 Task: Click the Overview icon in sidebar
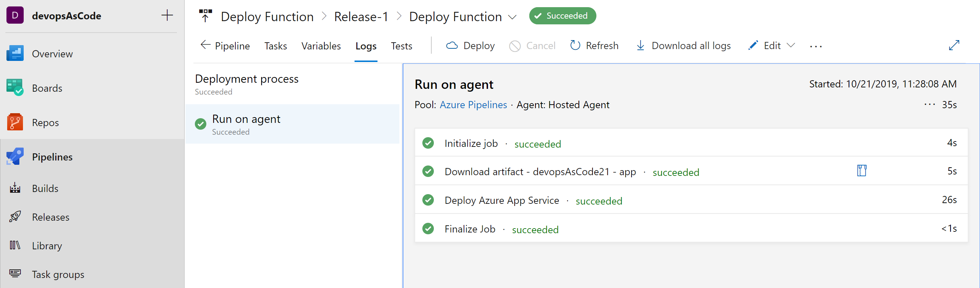15,54
